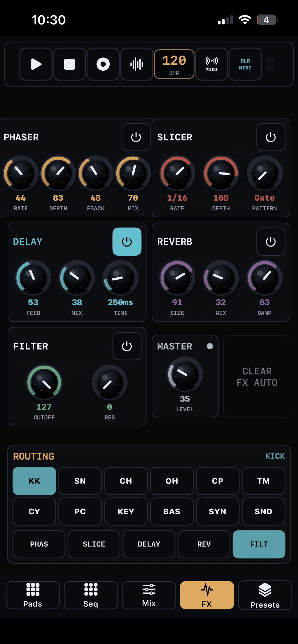Tap the Gate pattern value
The height and width of the screenshot is (644, 298).
click(264, 198)
